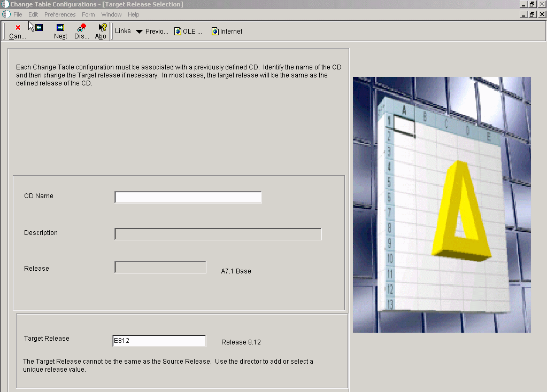Image resolution: width=547 pixels, height=392 pixels.
Task: Go back with the left-arrow toolbar icon
Action: (x=39, y=28)
